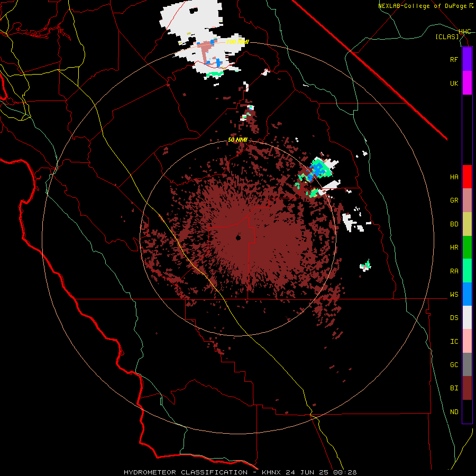This screenshot has width=476, height=476.
Task: Select the BD yellow legend swatch
Action: (467, 224)
